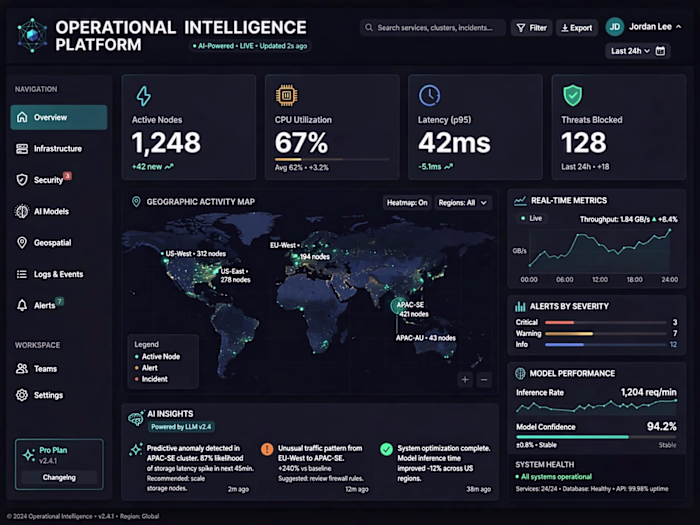Toggle the Live indicator in Real-Time Metrics
This screenshot has width=700, height=525.
(531, 218)
